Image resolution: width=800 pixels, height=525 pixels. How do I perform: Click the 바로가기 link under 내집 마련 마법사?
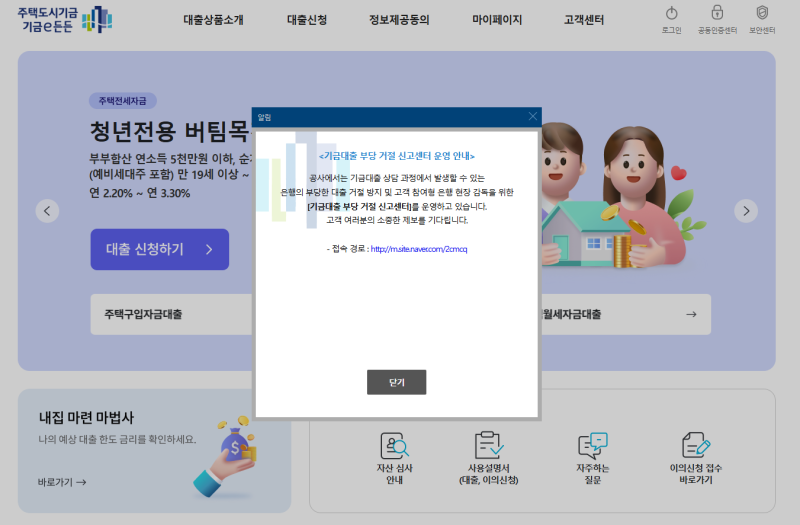[62, 482]
